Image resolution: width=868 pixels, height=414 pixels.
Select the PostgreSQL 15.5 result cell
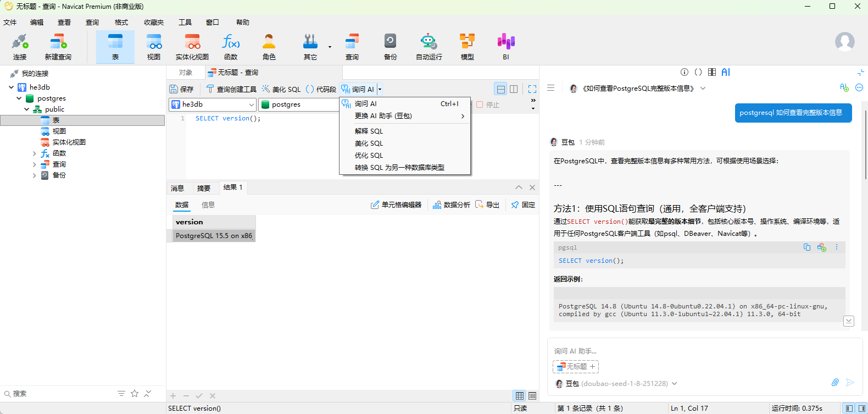click(x=214, y=236)
